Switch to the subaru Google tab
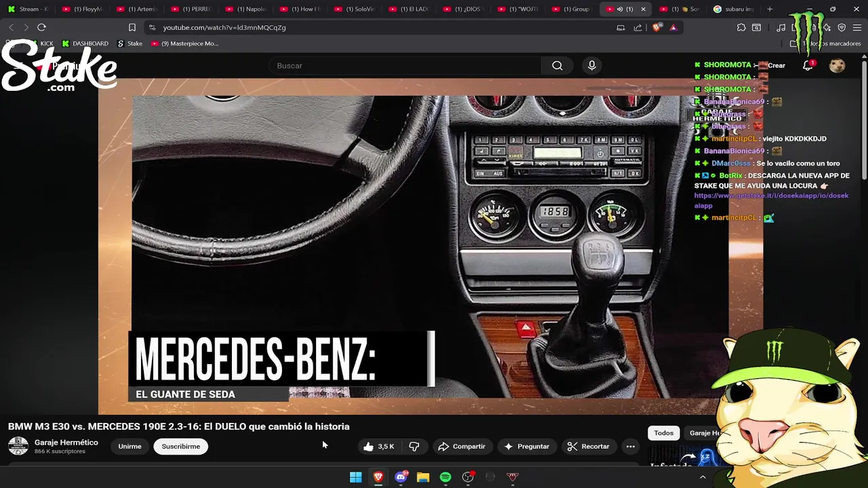This screenshot has height=488, width=868. 734,9
